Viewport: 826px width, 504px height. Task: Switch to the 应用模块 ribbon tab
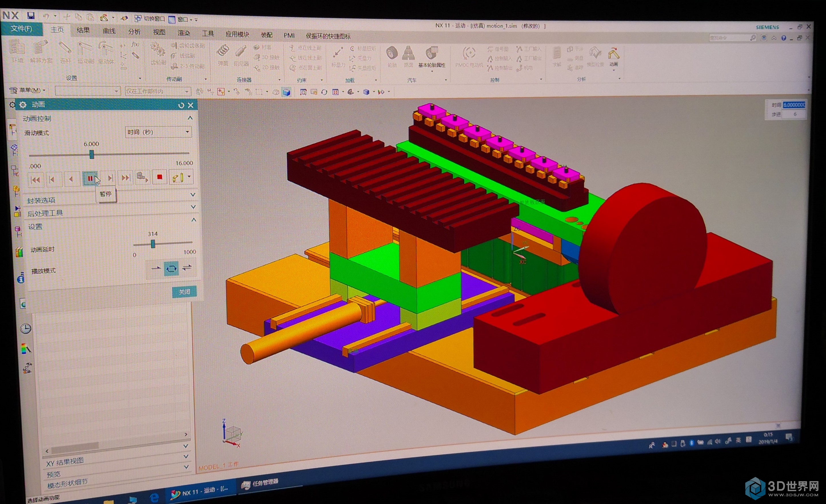point(237,34)
